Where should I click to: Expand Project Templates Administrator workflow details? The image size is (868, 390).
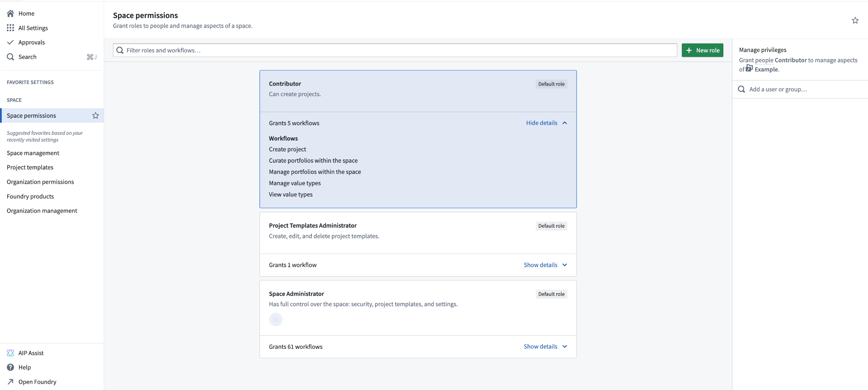click(540, 265)
